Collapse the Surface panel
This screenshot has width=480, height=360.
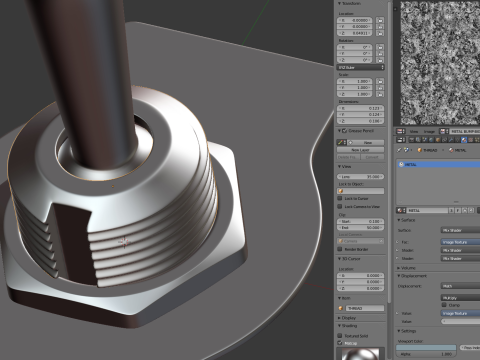coord(399,220)
